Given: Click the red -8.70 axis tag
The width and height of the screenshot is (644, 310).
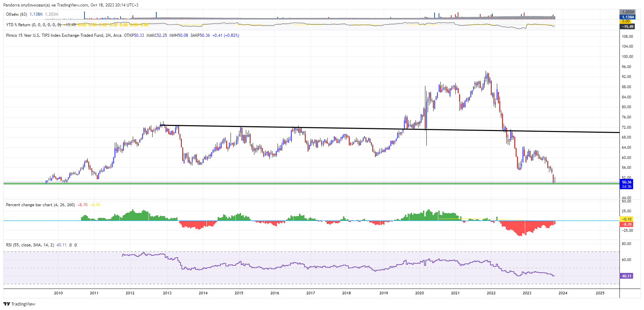Looking at the screenshot, I should pyautogui.click(x=627, y=224).
